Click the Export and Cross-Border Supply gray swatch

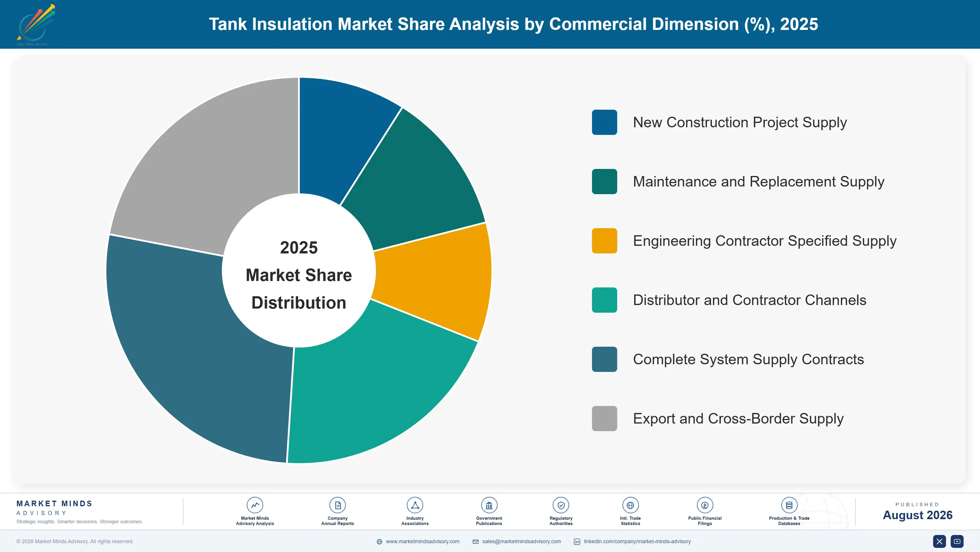[x=604, y=418]
